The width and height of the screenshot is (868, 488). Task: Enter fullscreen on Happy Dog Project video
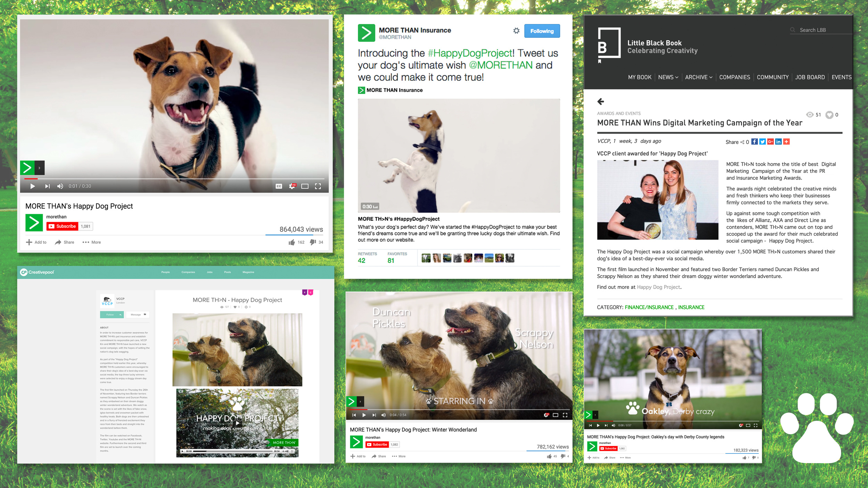pos(318,186)
